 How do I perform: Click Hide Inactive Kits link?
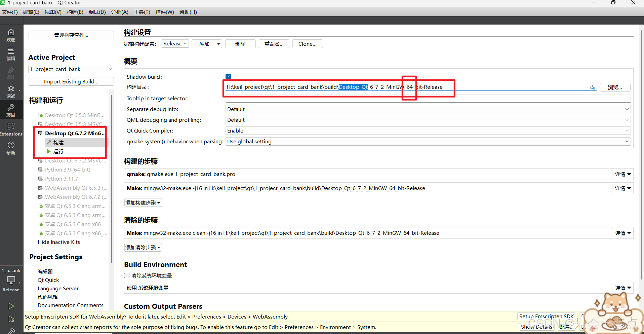coord(59,242)
